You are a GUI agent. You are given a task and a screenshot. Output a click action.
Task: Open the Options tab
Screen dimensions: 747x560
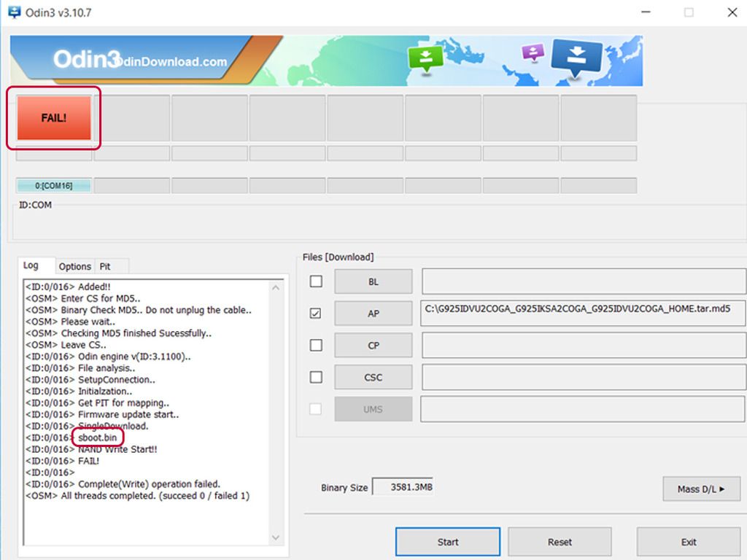[x=75, y=267]
